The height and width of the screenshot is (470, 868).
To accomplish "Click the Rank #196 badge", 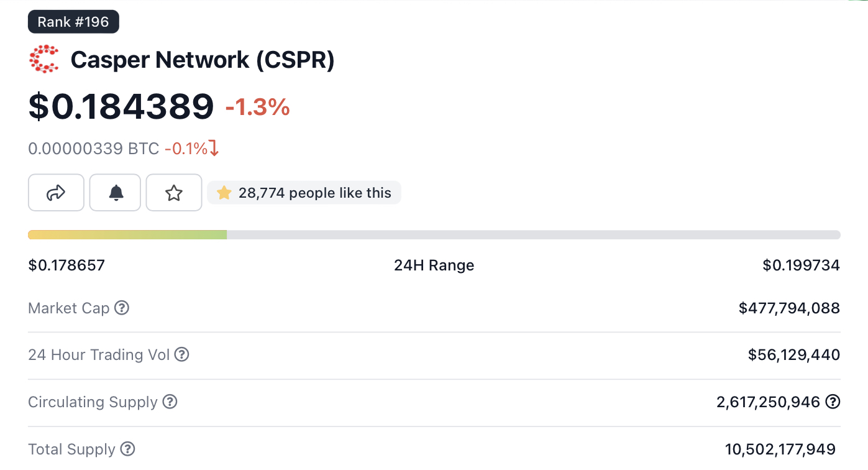I will pos(73,22).
